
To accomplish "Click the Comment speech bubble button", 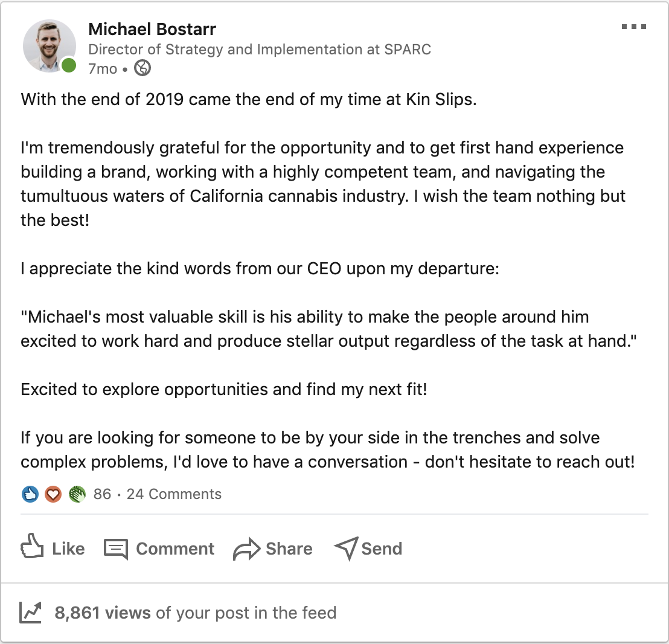I will [x=159, y=549].
